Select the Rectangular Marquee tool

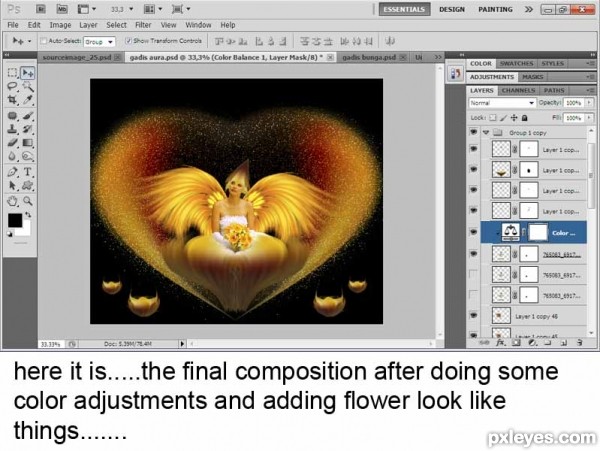(x=12, y=72)
